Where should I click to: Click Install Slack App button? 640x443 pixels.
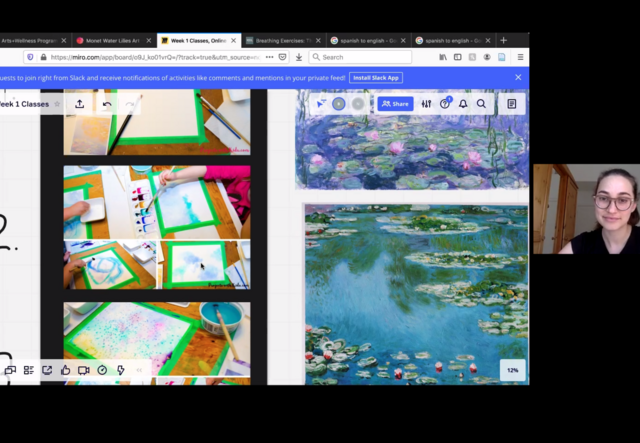click(376, 77)
